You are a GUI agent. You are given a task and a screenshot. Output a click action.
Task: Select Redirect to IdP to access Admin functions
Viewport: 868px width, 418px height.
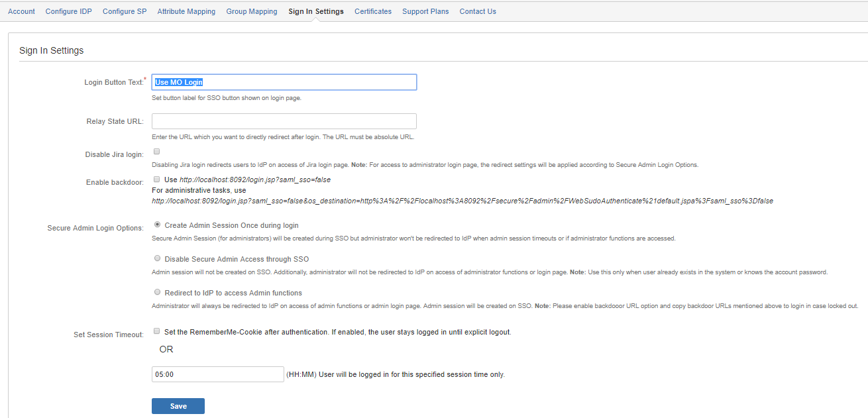157,292
